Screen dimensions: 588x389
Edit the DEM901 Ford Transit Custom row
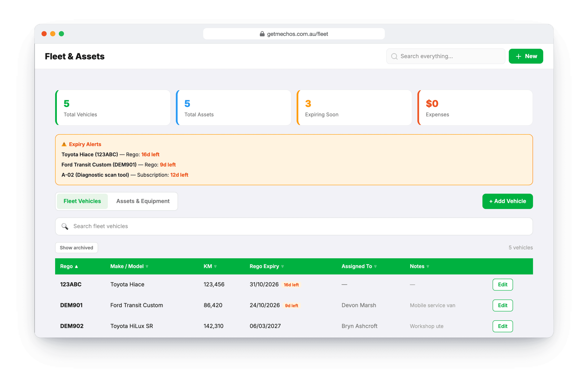coord(502,305)
